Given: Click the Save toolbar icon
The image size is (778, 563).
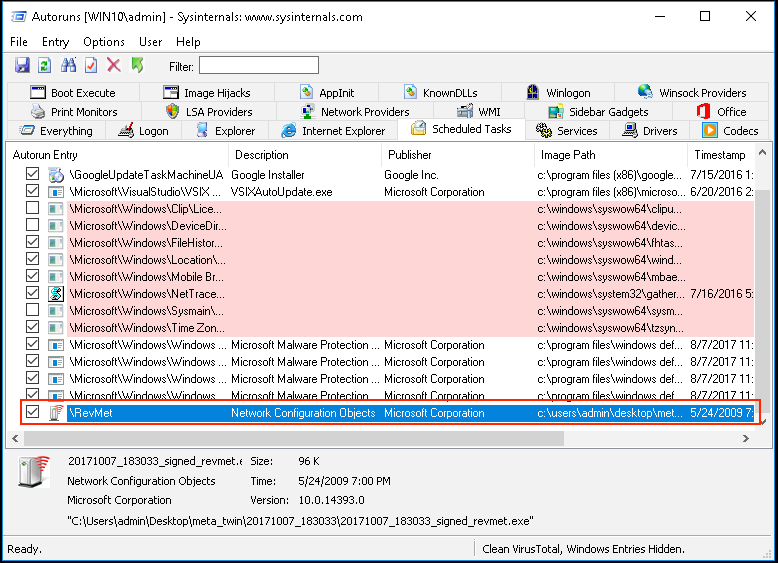Looking at the screenshot, I should tap(21, 65).
